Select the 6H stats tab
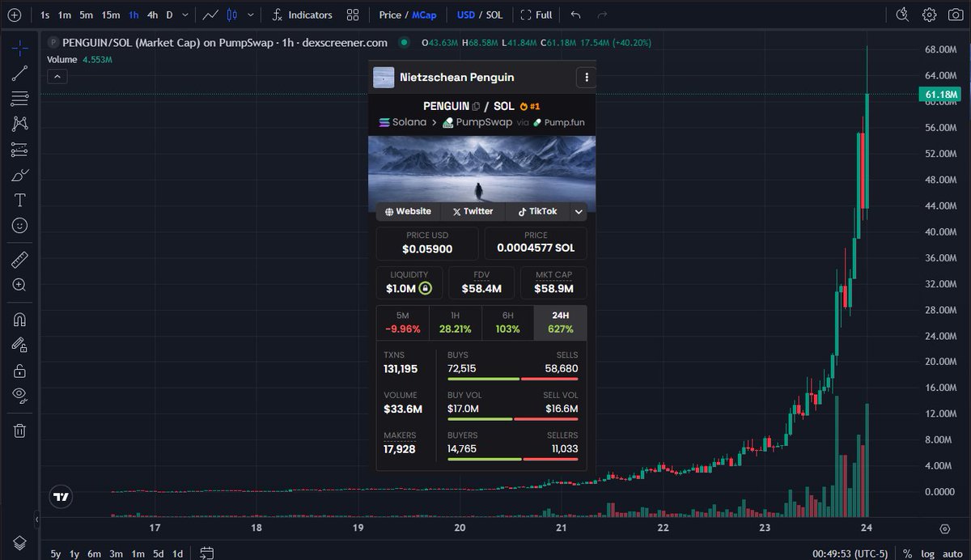 point(507,322)
